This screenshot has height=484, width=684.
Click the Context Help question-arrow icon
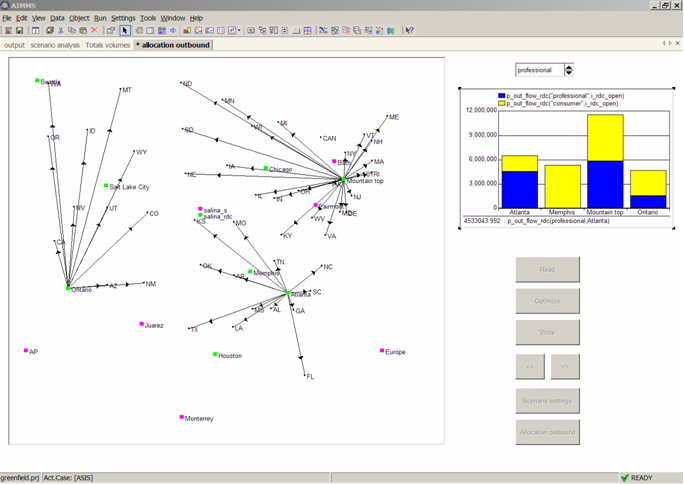pyautogui.click(x=409, y=30)
